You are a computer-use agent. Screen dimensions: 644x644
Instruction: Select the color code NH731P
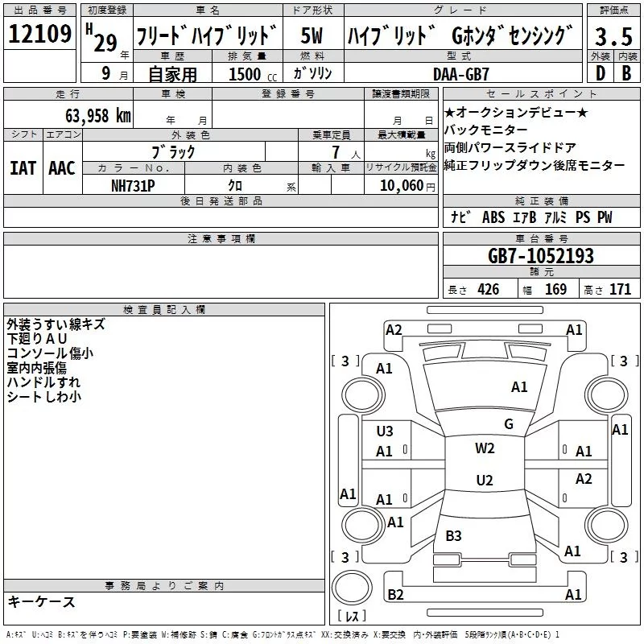[133, 185]
